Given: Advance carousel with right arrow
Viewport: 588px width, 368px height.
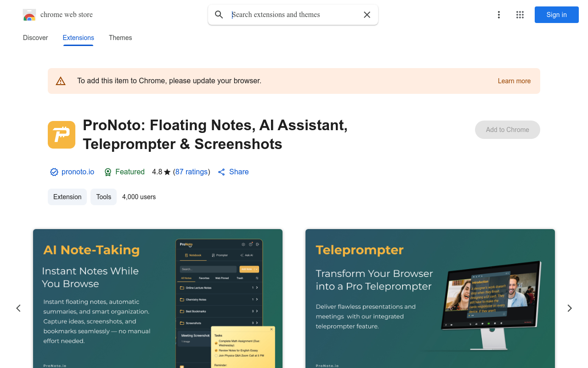Looking at the screenshot, I should 570,308.
